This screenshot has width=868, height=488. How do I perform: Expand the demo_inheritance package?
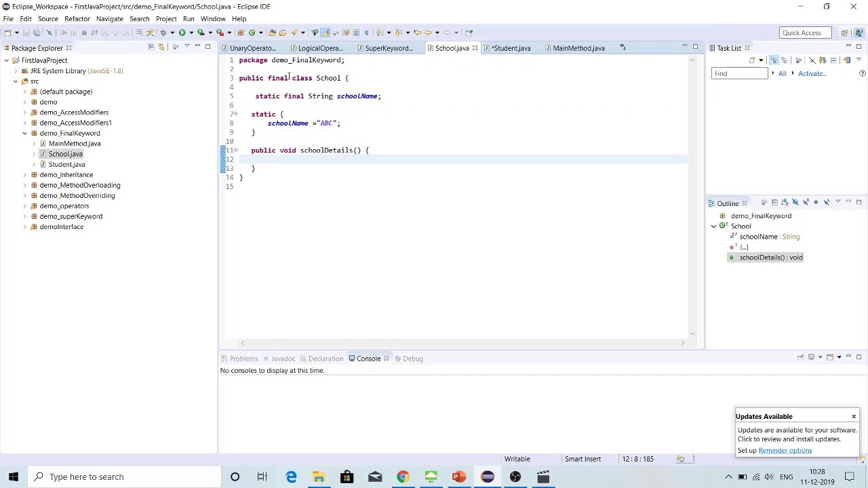coord(25,175)
